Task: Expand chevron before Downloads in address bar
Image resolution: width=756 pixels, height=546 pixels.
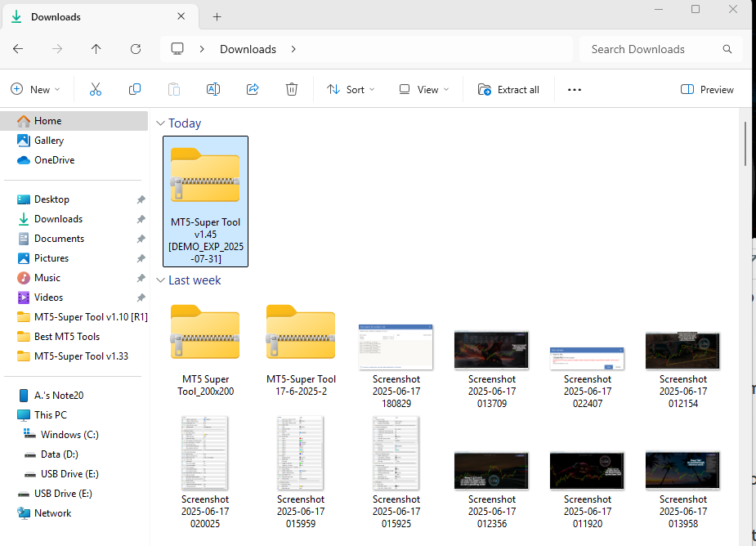Action: tap(202, 49)
